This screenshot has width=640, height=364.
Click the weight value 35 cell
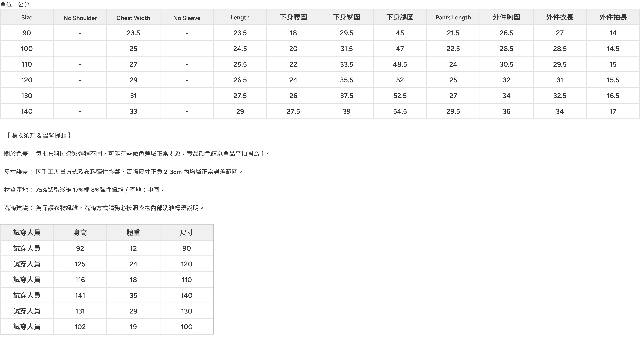pyautogui.click(x=133, y=295)
